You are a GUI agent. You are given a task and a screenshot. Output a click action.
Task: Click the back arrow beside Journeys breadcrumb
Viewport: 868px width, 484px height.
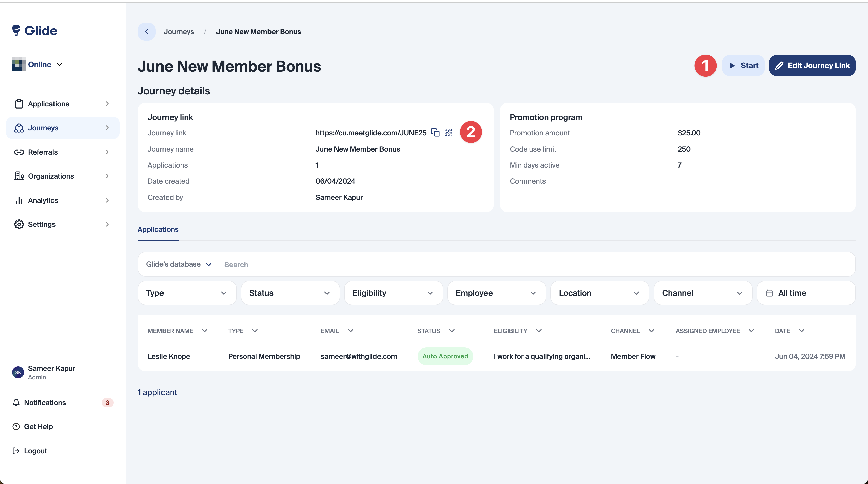tap(147, 32)
